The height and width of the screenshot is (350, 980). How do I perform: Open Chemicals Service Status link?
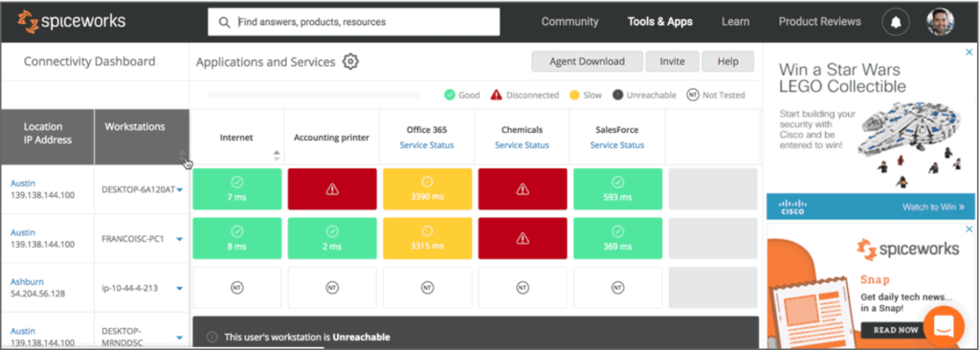pos(522,145)
